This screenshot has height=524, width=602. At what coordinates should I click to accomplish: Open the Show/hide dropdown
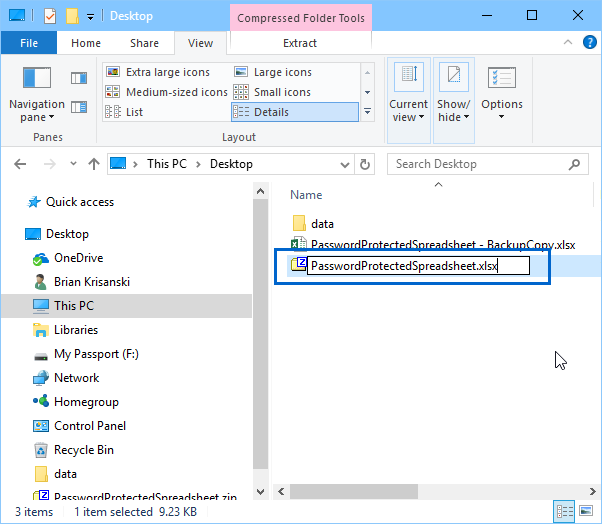pyautogui.click(x=453, y=101)
